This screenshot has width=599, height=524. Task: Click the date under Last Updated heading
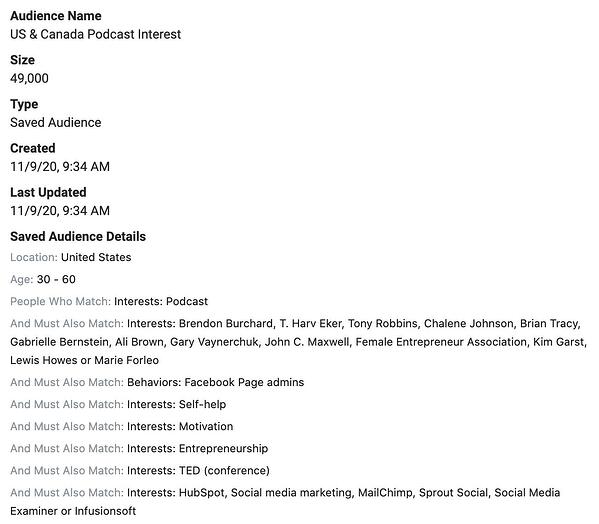(x=60, y=211)
